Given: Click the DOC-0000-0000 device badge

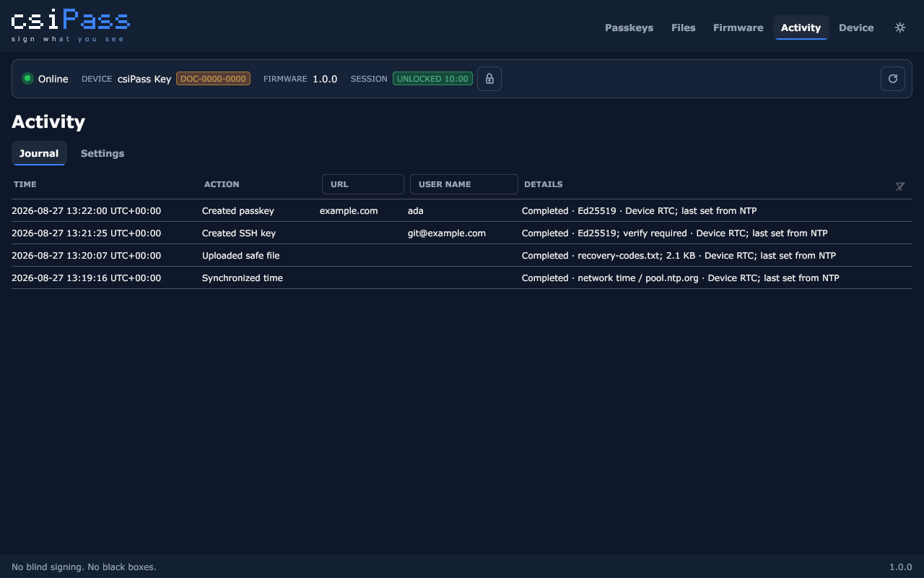Looking at the screenshot, I should (213, 79).
